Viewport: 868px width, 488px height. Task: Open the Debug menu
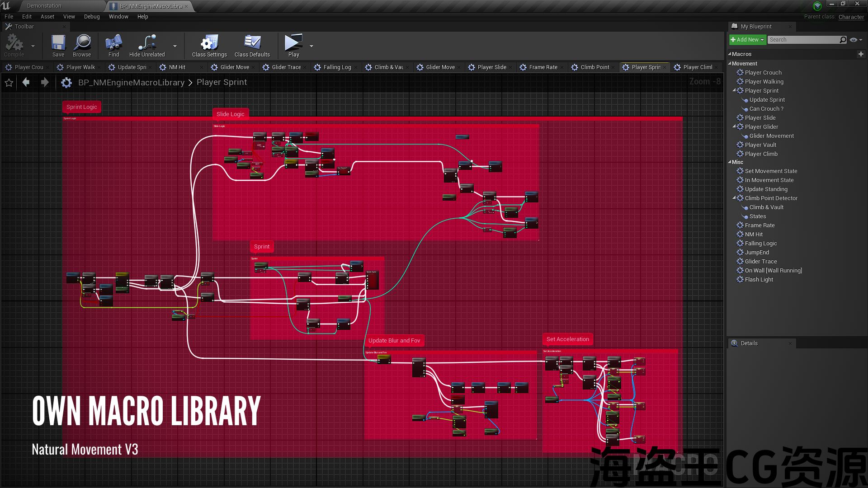[92, 17]
